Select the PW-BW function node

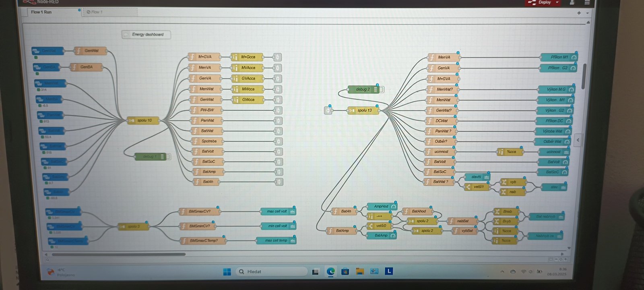click(x=206, y=110)
